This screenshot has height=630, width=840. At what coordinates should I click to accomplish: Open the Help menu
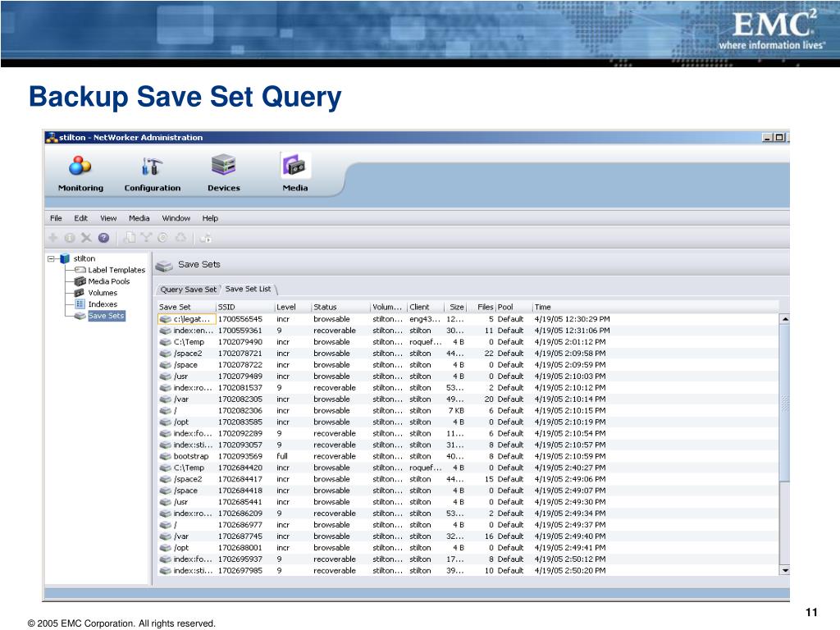(x=210, y=218)
